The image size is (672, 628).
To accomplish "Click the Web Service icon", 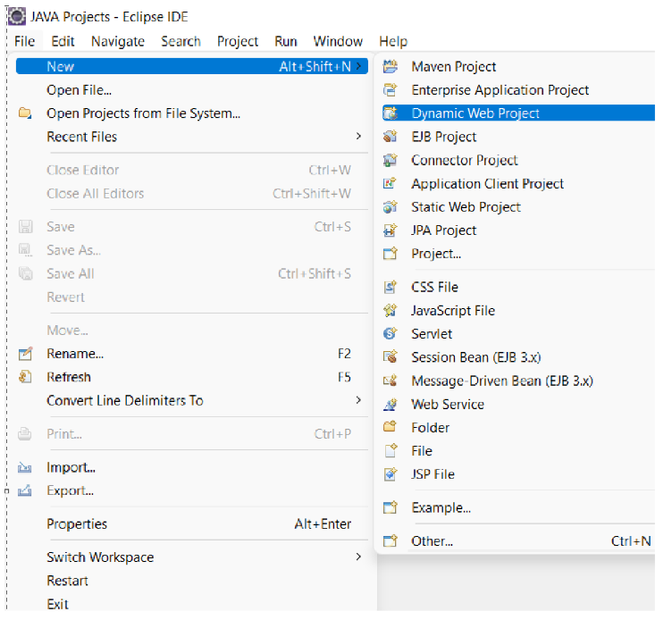I will point(390,404).
